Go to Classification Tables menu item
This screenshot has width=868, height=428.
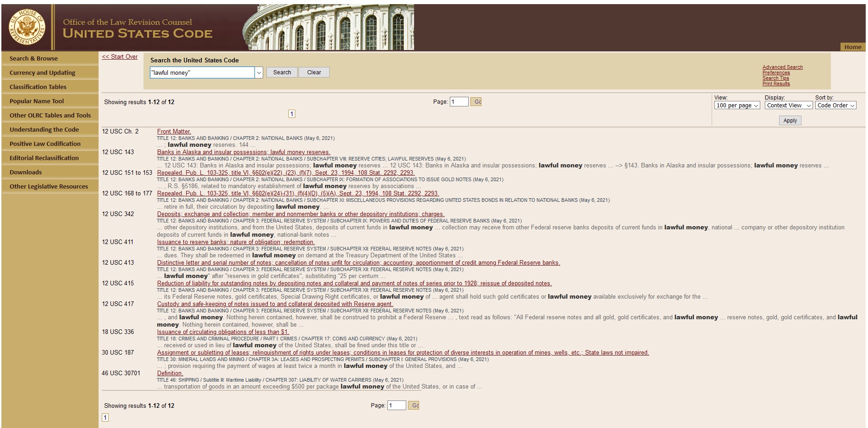click(38, 87)
